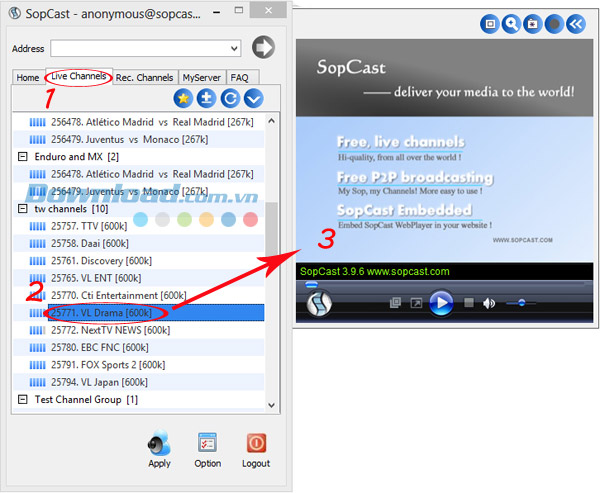Select channel 25771. VL Drama [600k]
This screenshot has width=600, height=493.
pyautogui.click(x=156, y=313)
